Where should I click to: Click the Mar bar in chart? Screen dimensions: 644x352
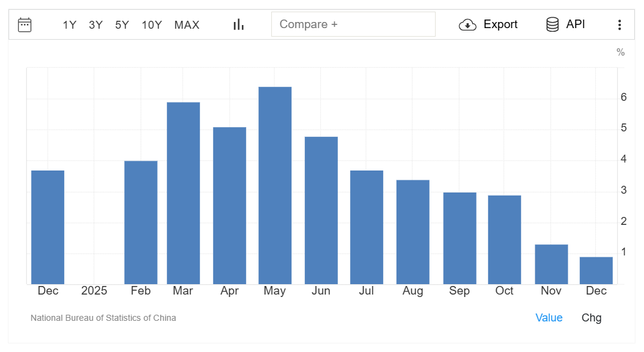183,193
